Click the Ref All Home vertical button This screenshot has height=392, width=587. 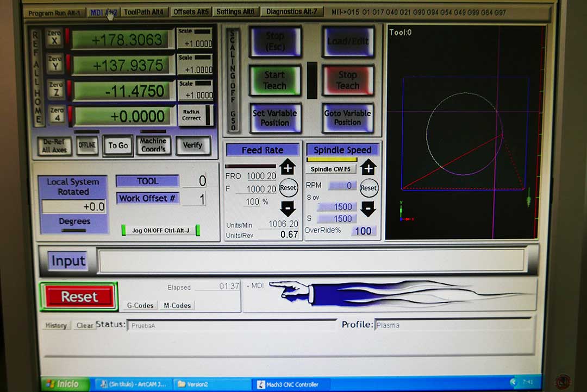37,77
